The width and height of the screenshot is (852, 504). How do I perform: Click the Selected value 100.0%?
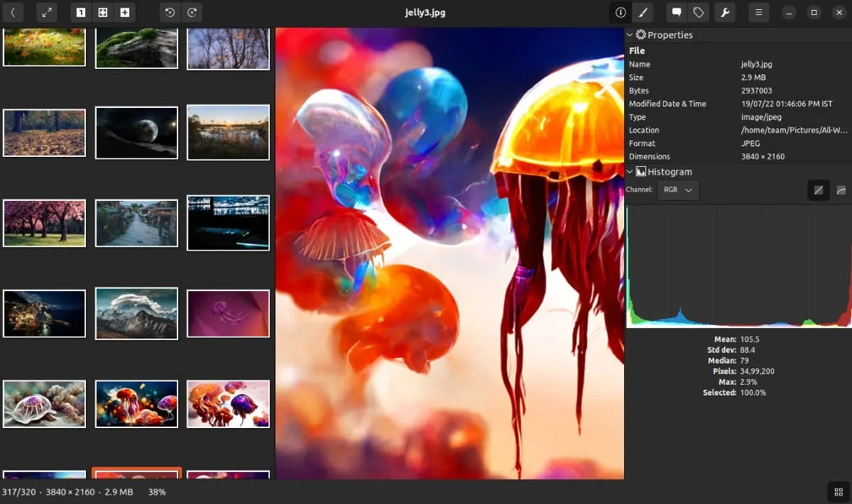753,393
